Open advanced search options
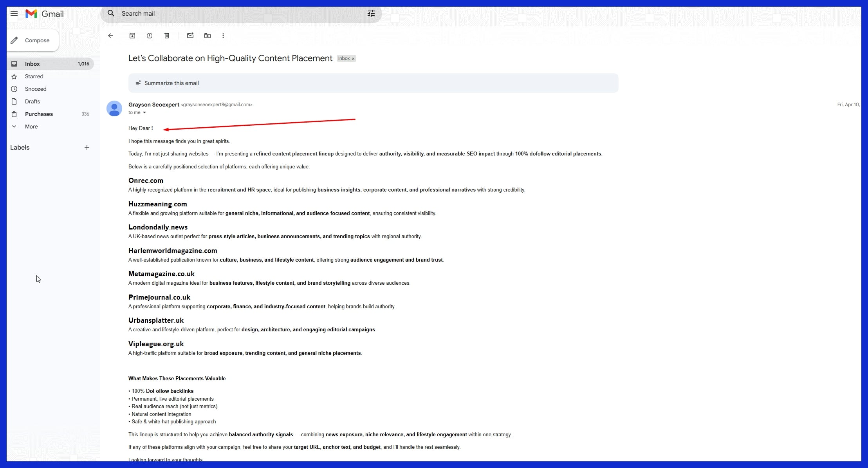This screenshot has height=468, width=868. (371, 13)
